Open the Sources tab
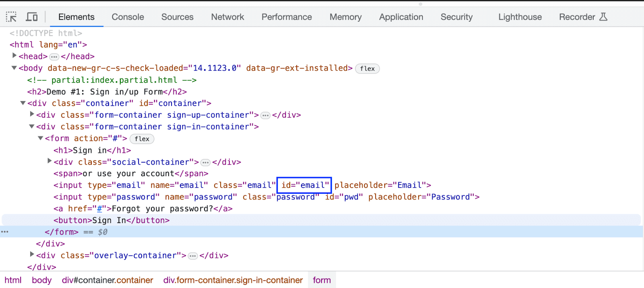Image resolution: width=644 pixels, height=288 pixels. pyautogui.click(x=178, y=17)
